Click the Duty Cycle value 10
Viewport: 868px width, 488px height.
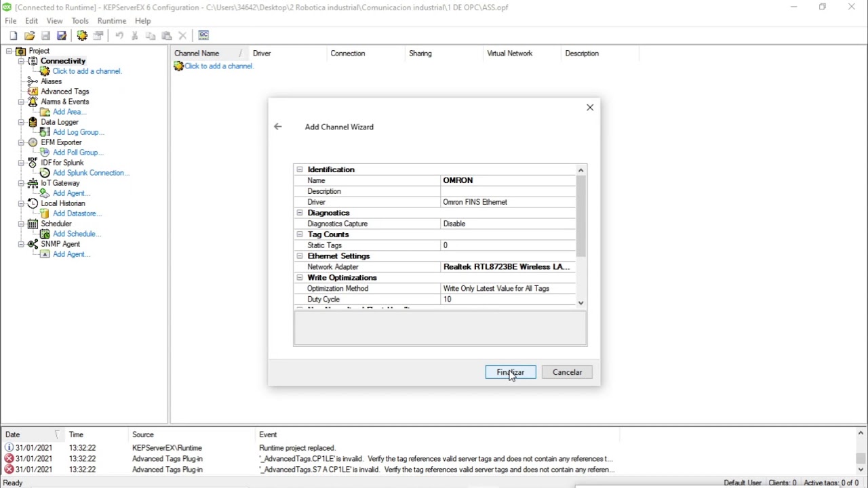[508, 300]
